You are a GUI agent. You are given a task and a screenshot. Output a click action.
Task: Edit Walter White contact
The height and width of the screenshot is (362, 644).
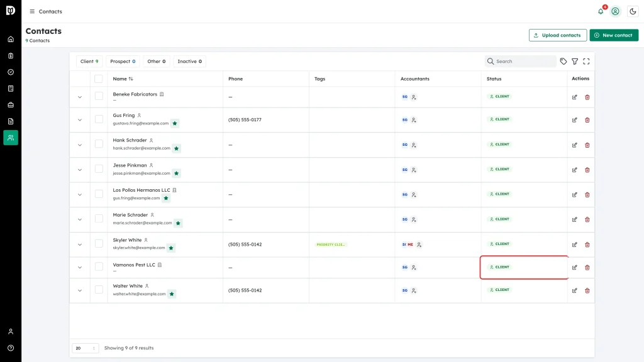575,290
